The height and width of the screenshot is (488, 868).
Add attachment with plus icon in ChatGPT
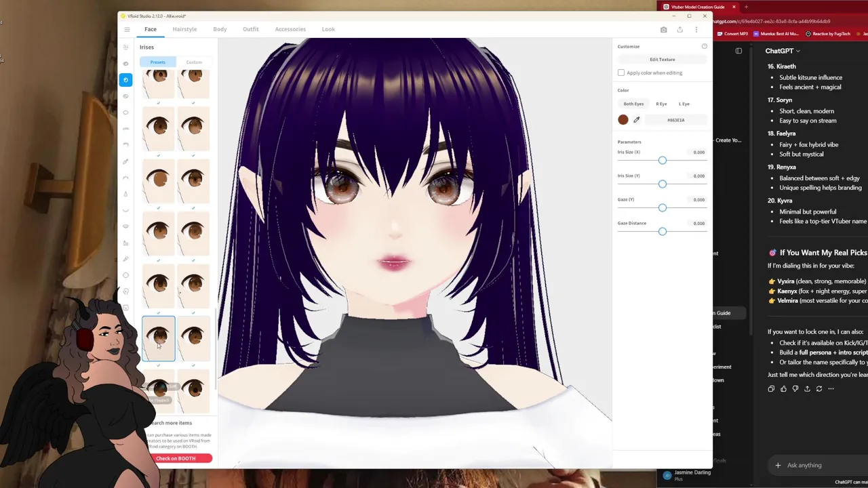778,466
